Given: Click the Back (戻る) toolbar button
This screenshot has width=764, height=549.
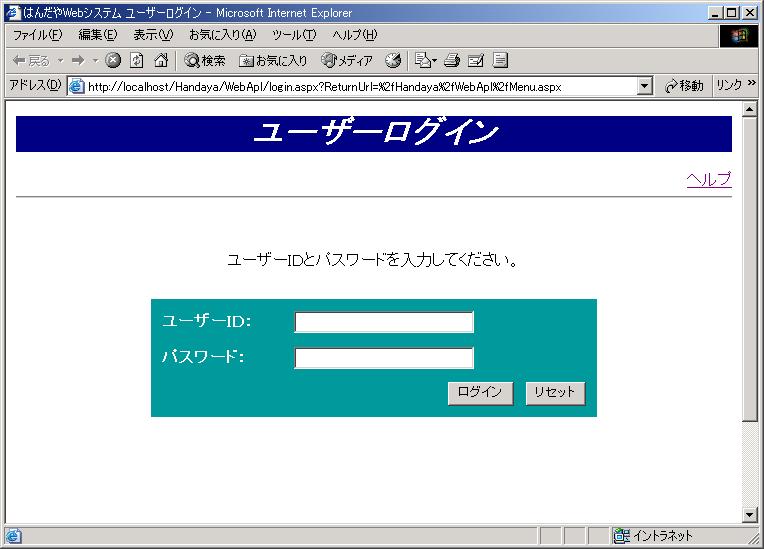Looking at the screenshot, I should 31,60.
